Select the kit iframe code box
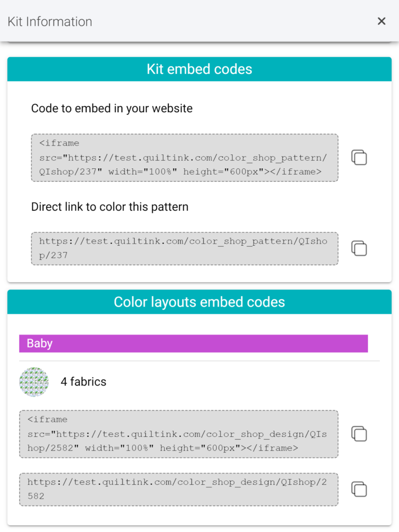This screenshot has width=399, height=532. pos(184,158)
